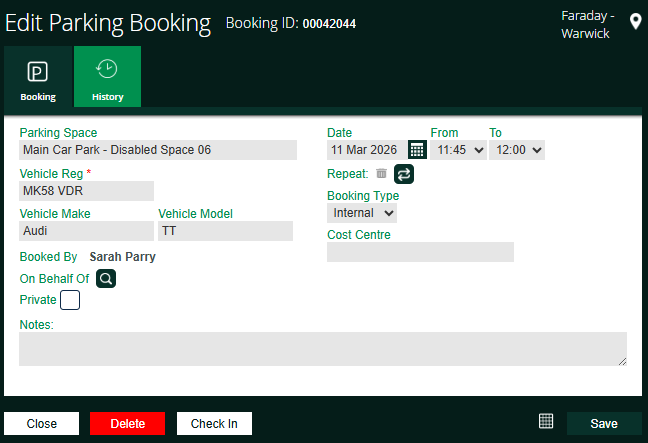Switch to the History tab label
648x443 pixels.
pyautogui.click(x=107, y=97)
